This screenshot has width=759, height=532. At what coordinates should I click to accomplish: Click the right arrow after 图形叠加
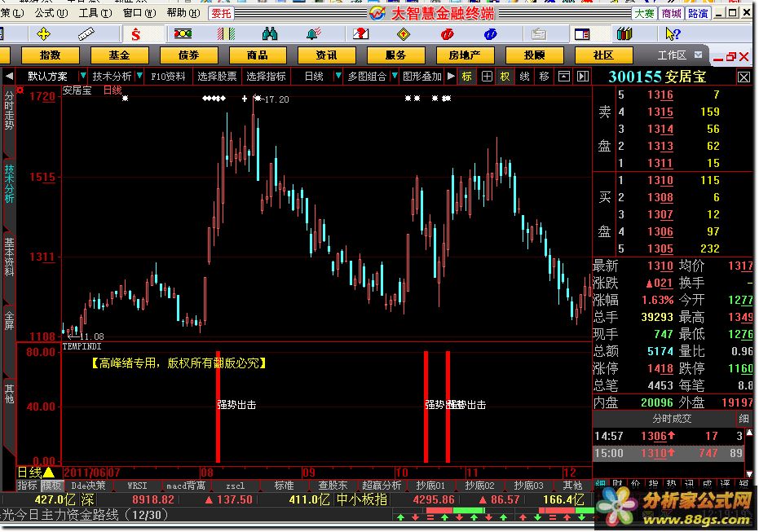[451, 76]
